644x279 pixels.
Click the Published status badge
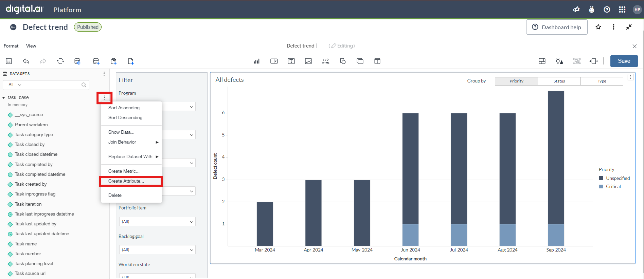click(88, 27)
